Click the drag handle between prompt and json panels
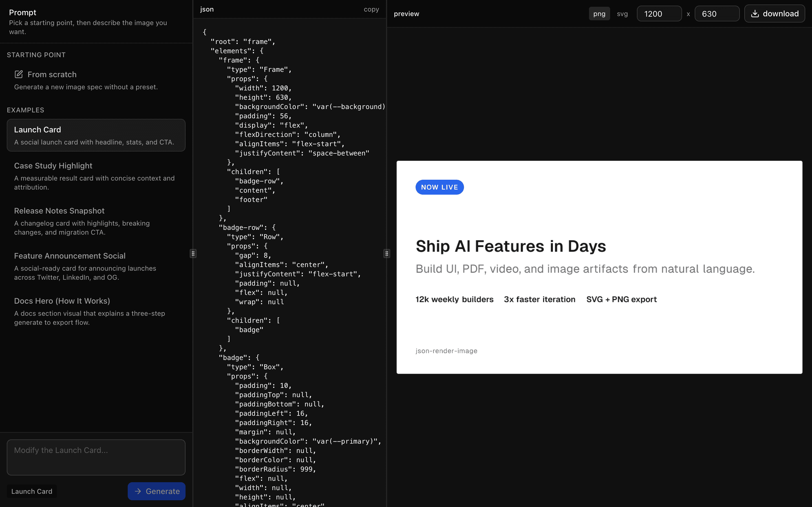The image size is (812, 507). point(193,253)
